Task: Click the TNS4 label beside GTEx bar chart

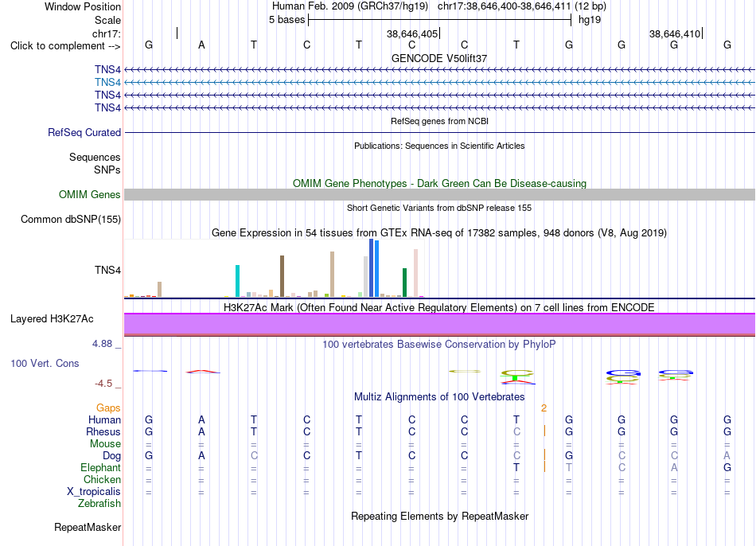Action: [107, 270]
